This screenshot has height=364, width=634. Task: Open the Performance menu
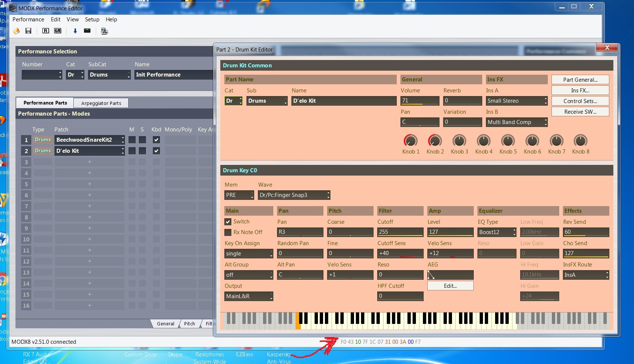(28, 20)
